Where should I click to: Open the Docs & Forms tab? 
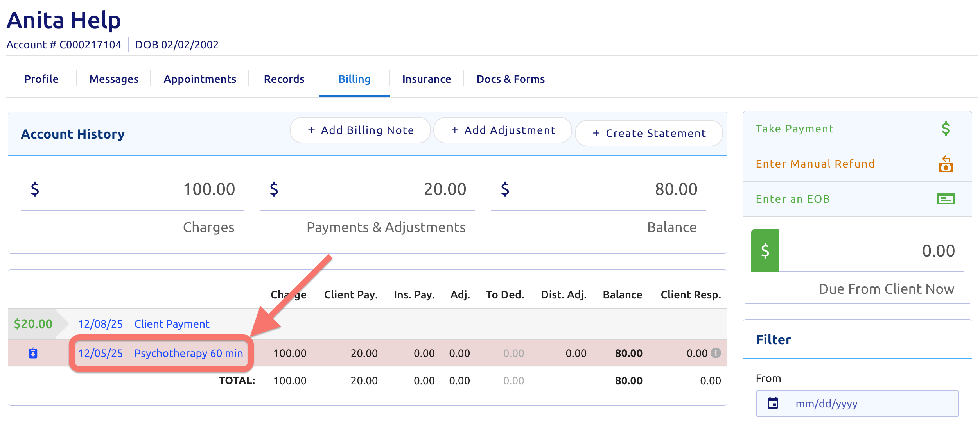510,79
